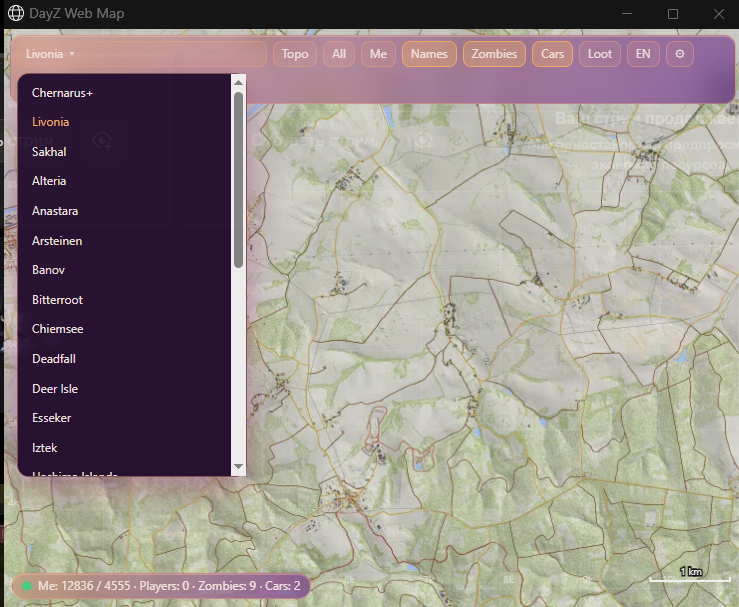Disable the Cars overlay
The image size is (739, 607).
[552, 54]
